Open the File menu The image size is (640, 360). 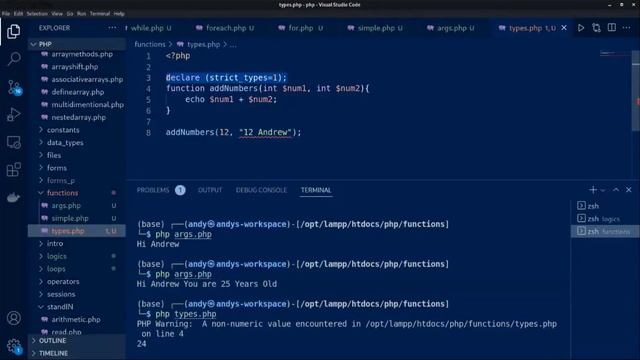pos(6,13)
